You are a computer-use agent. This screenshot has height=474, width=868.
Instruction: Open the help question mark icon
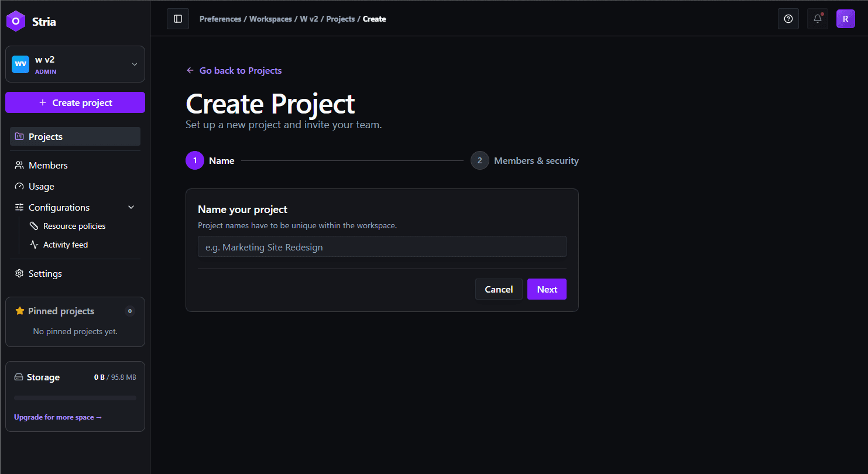click(x=788, y=19)
